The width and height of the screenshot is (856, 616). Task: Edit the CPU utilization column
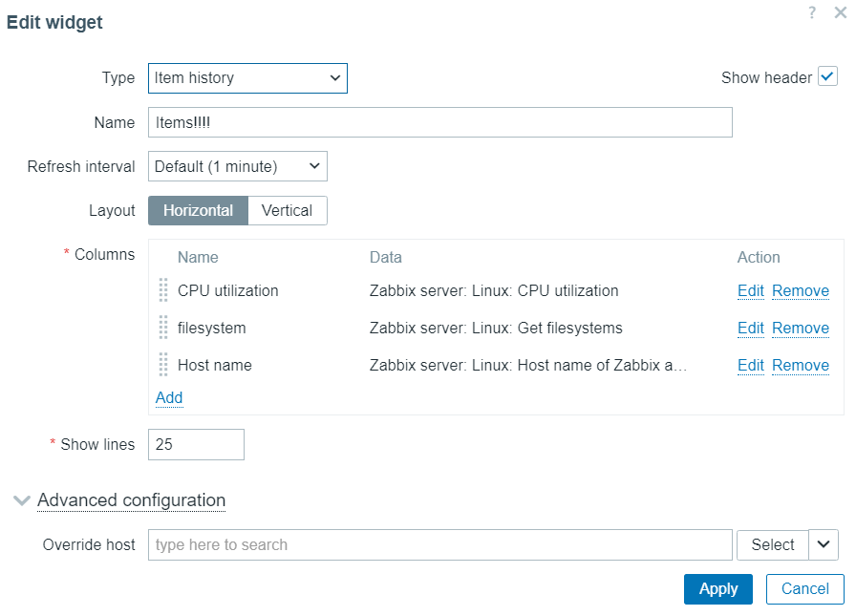coord(751,291)
